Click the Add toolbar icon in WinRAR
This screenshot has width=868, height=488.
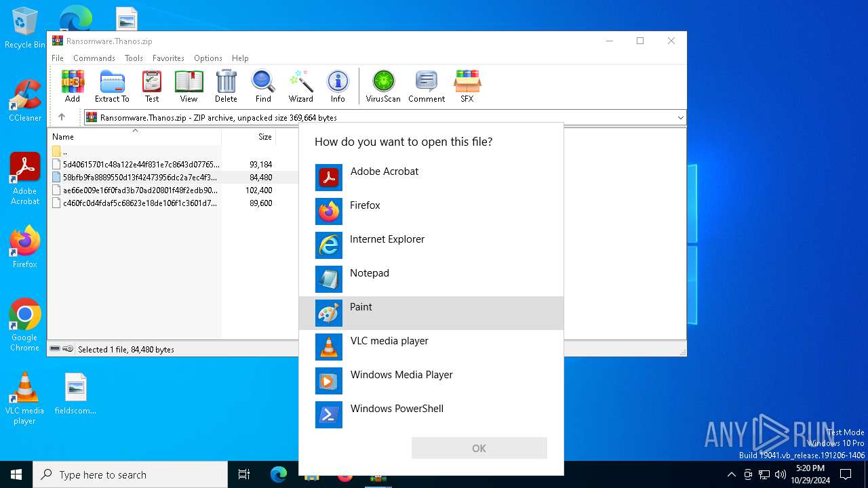click(x=73, y=86)
